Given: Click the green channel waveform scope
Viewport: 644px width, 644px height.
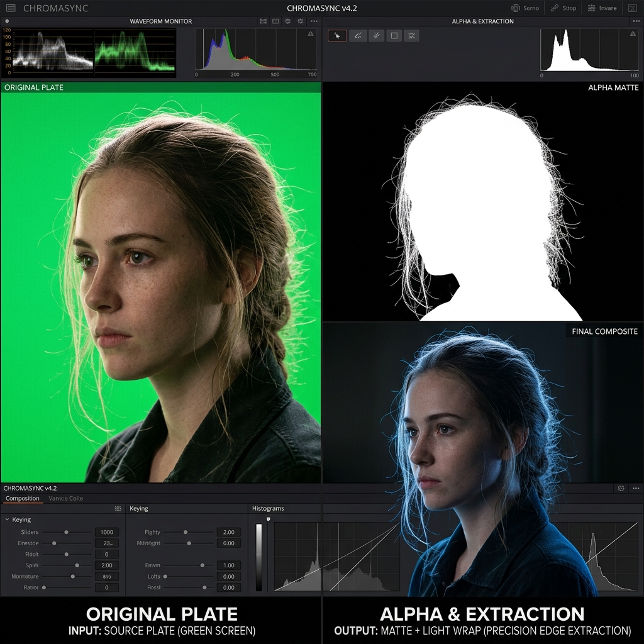Looking at the screenshot, I should click(x=135, y=53).
